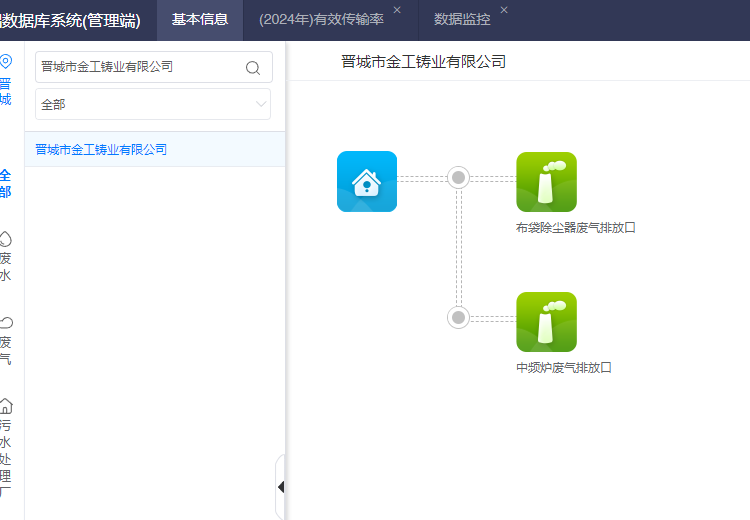The image size is (750, 520).
Task: Open the 布袋除尘器废气排放口 chimney icon
Action: tap(546, 182)
